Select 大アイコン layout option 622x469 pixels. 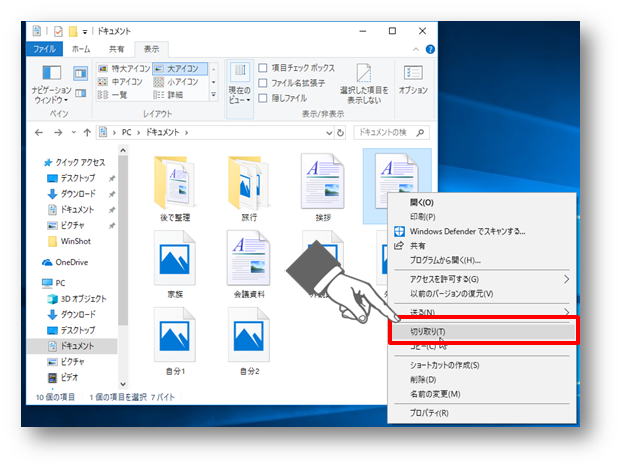click(x=180, y=69)
